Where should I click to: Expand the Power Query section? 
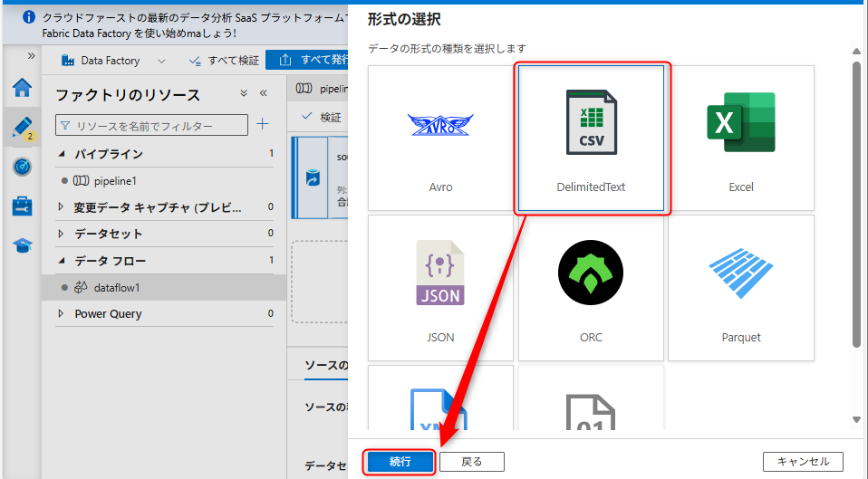[x=61, y=313]
